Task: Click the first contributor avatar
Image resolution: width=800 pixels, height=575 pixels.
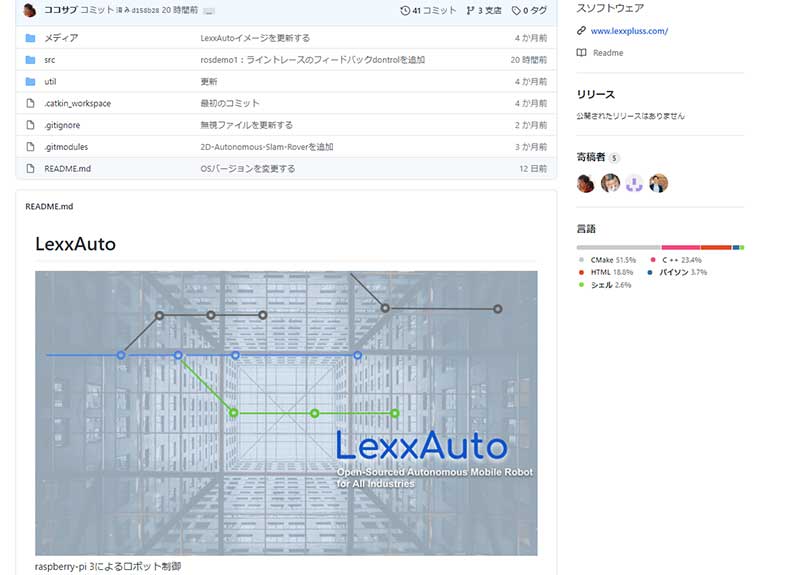Action: pos(586,183)
